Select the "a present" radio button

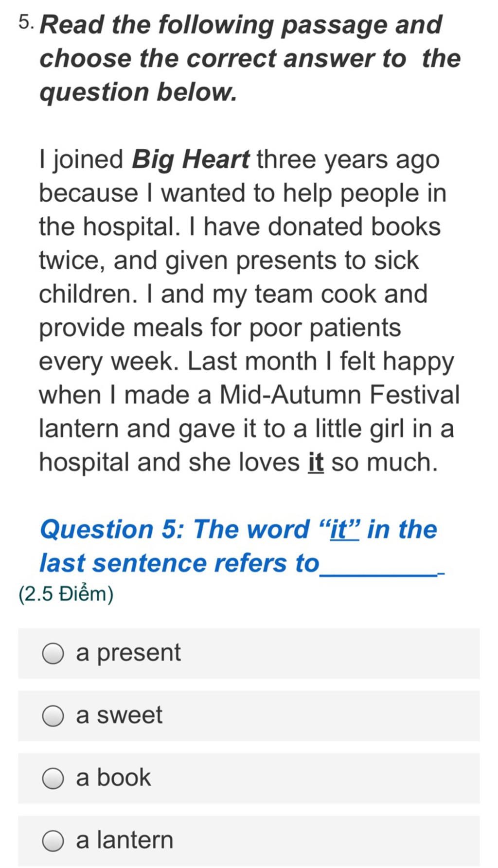[53, 653]
